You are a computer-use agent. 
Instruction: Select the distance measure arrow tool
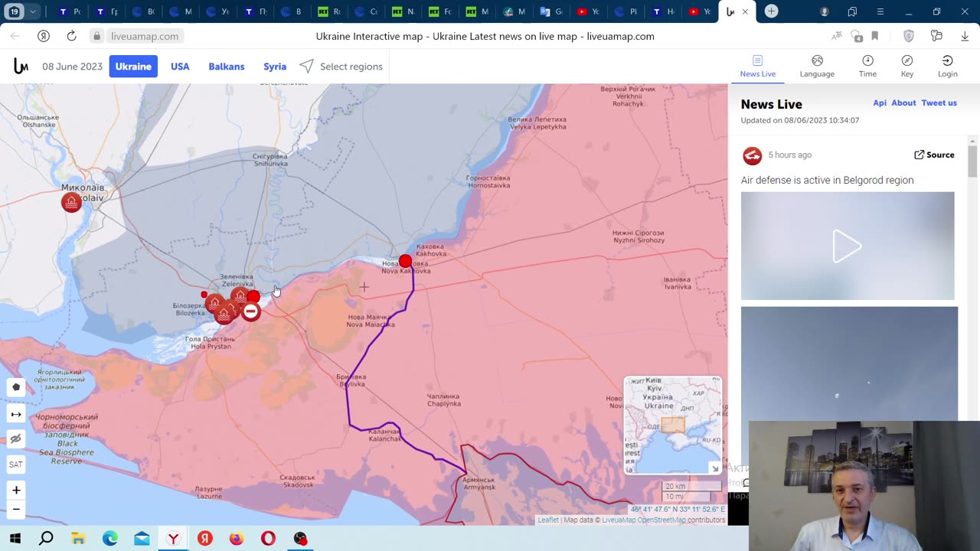coord(16,414)
